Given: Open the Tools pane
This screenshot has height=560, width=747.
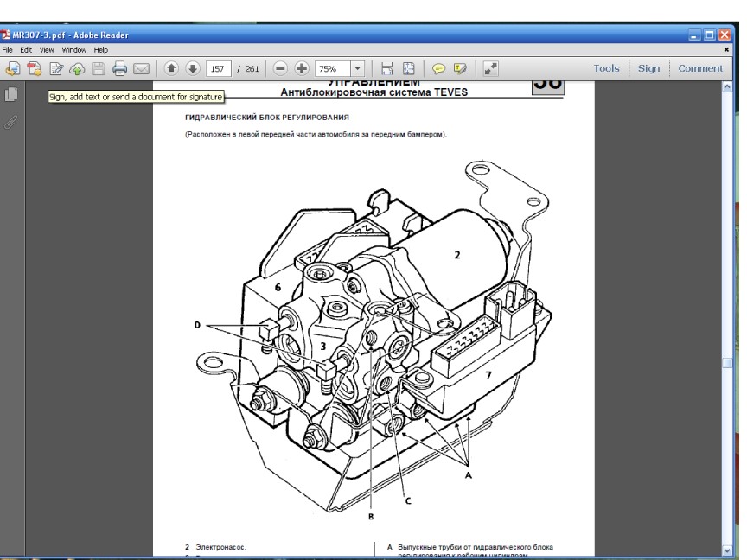Looking at the screenshot, I should coord(606,68).
